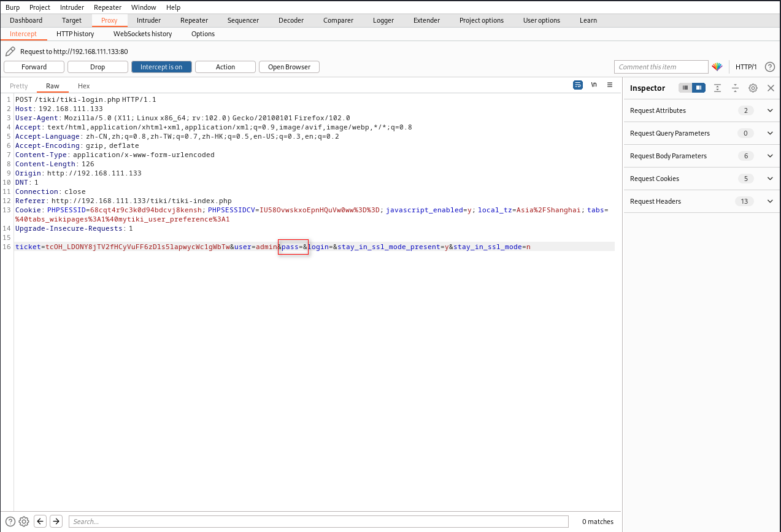
Task: Switch Inspector to the left-side layout icon
Action: coord(685,88)
